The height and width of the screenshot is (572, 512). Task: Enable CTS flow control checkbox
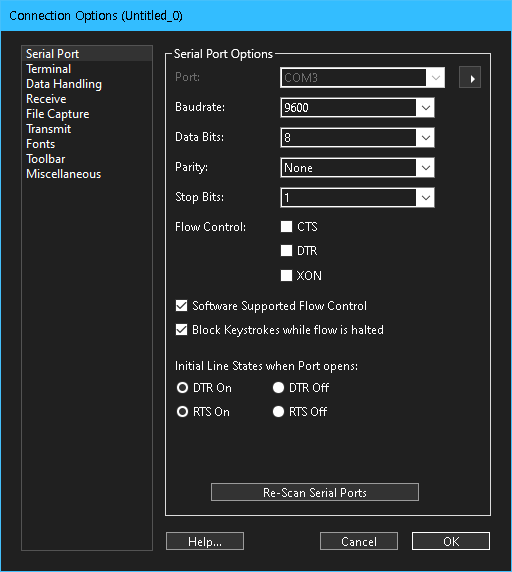coord(287,227)
